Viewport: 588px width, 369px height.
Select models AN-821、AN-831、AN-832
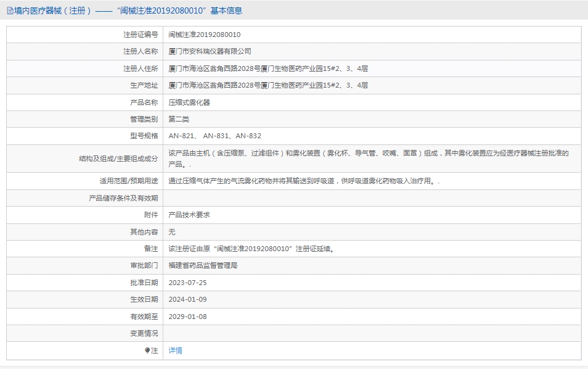[215, 136]
